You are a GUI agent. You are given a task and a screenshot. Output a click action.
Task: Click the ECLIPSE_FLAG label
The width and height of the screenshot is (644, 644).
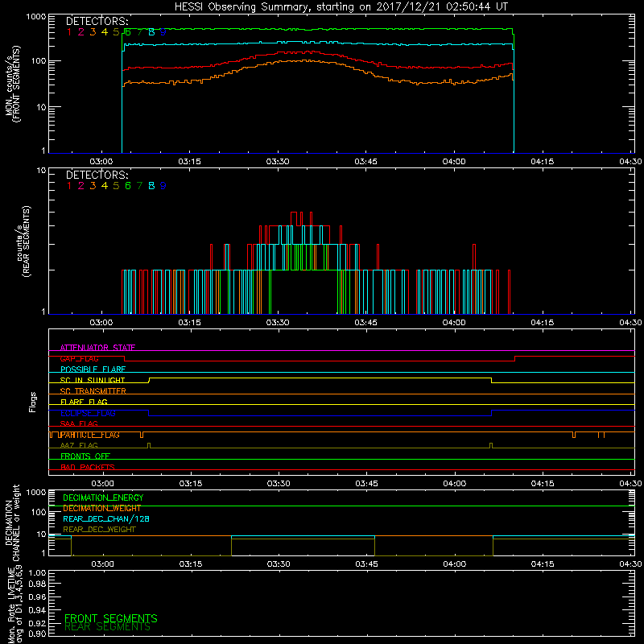coord(88,413)
